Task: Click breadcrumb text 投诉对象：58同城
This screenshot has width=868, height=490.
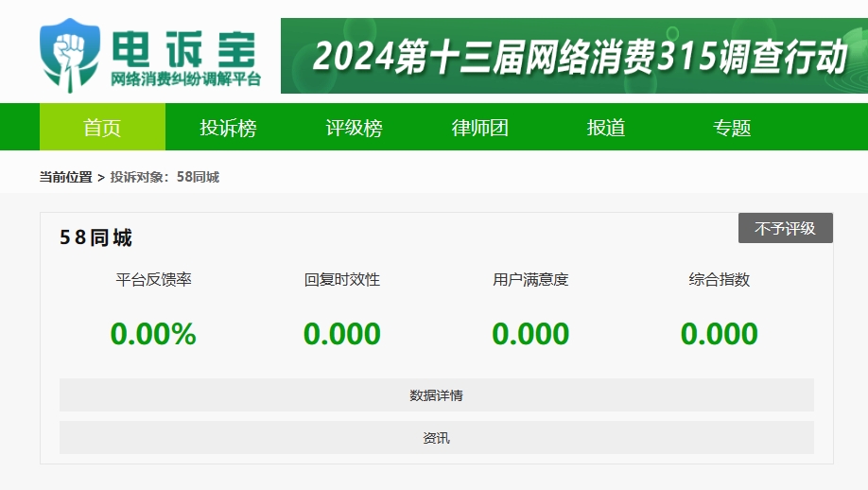Action: [x=165, y=177]
